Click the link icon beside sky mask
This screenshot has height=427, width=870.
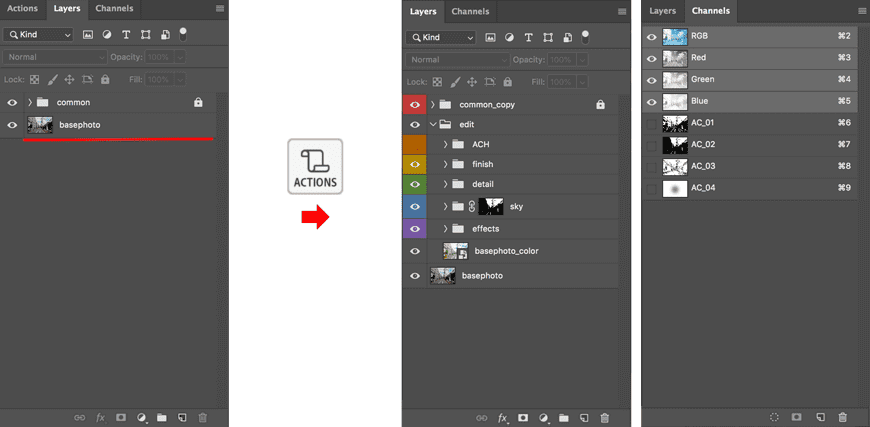click(472, 207)
